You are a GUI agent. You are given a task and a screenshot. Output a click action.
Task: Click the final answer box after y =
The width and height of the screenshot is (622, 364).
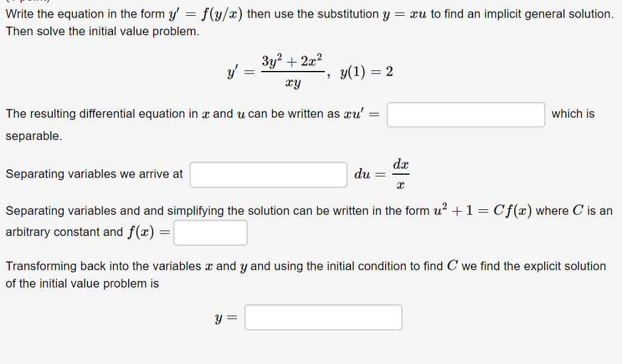click(323, 317)
